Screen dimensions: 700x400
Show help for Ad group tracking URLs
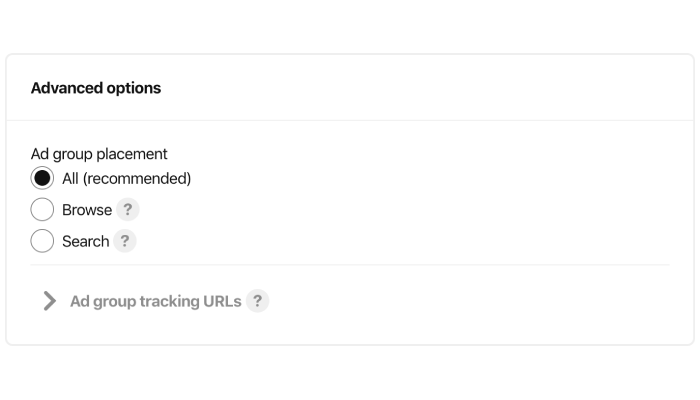257,301
